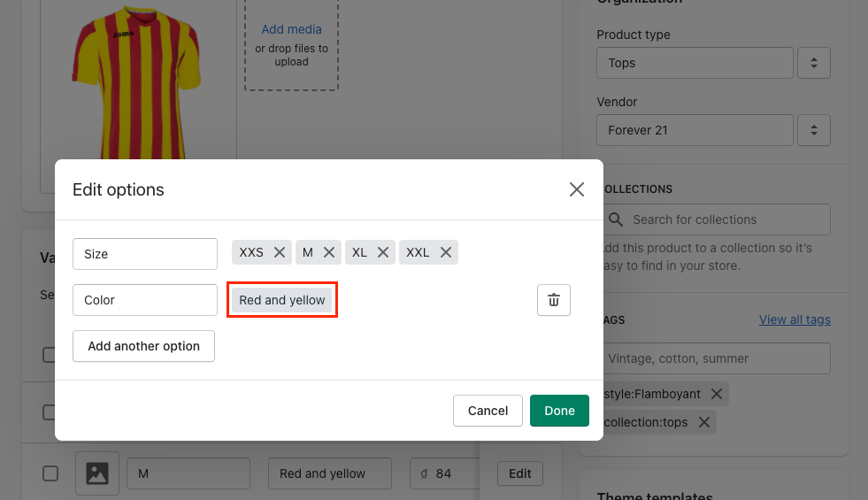Delete the Color option with trash icon
This screenshot has width=868, height=500.
tap(554, 300)
